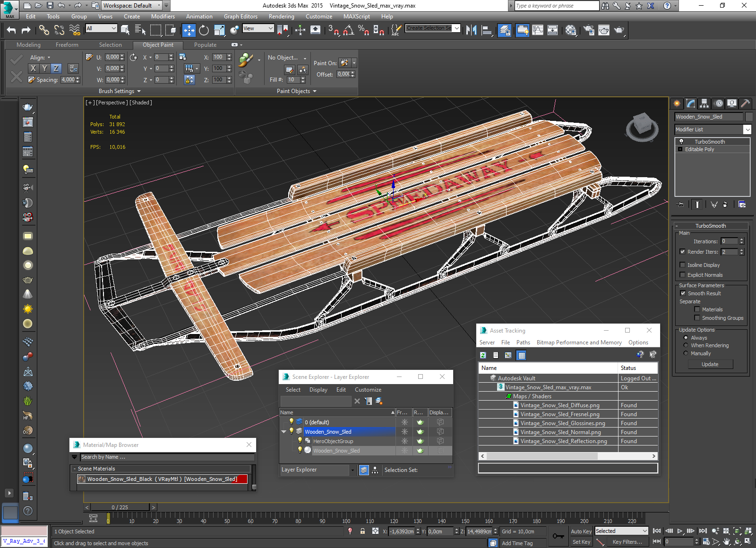Viewport: 756px width, 548px height.
Task: Switch to Populate ribbon tab
Action: [205, 45]
